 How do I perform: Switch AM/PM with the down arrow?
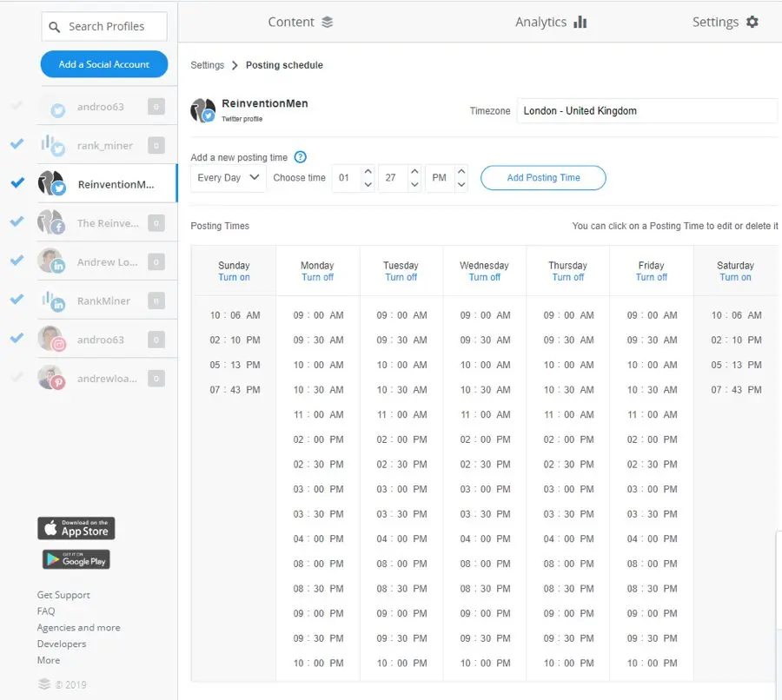click(461, 184)
